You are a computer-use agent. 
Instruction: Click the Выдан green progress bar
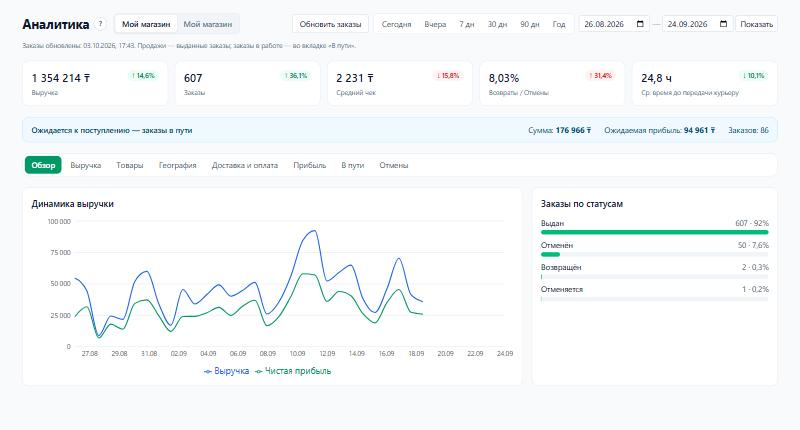pyautogui.click(x=655, y=232)
